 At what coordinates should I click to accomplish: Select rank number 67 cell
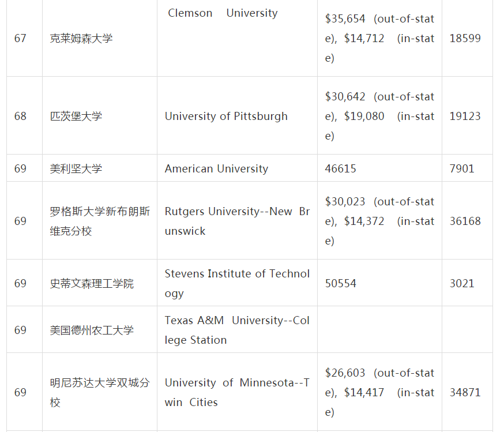(x=20, y=39)
